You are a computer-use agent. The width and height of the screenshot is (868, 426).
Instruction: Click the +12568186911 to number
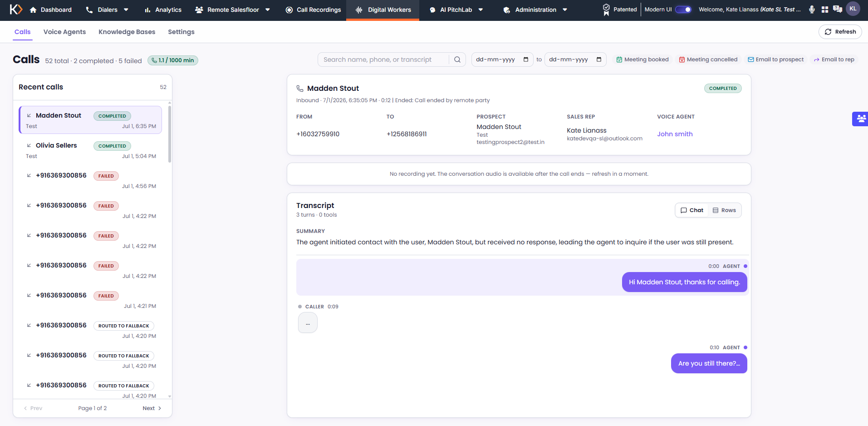pos(407,134)
